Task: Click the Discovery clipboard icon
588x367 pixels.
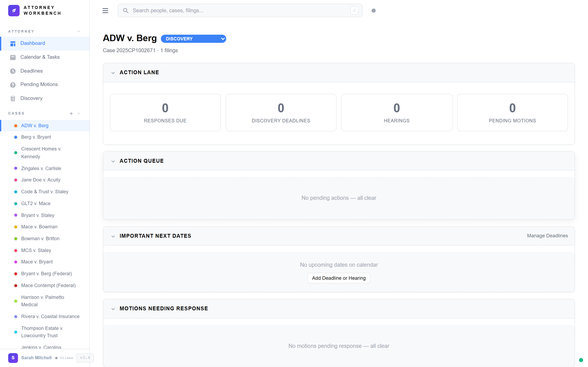Action: pos(13,98)
